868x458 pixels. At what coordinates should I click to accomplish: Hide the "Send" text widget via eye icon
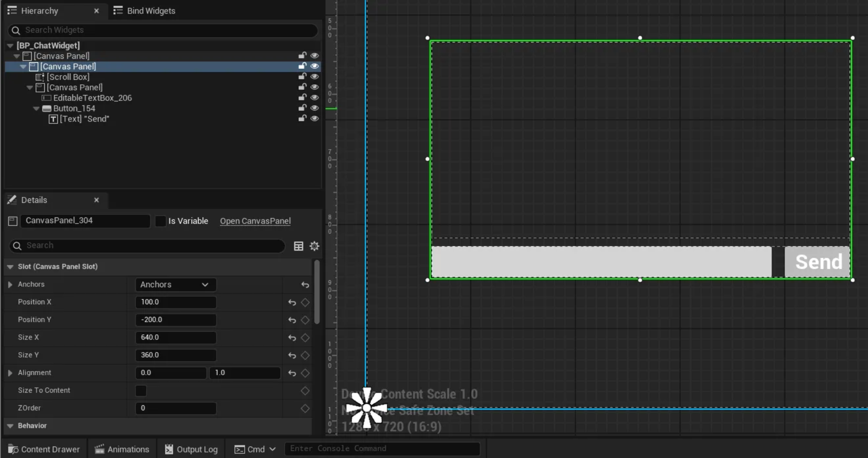(x=314, y=119)
